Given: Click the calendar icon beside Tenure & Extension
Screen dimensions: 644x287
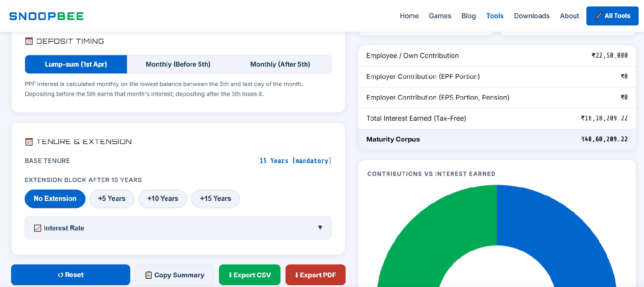Looking at the screenshot, I should [29, 142].
